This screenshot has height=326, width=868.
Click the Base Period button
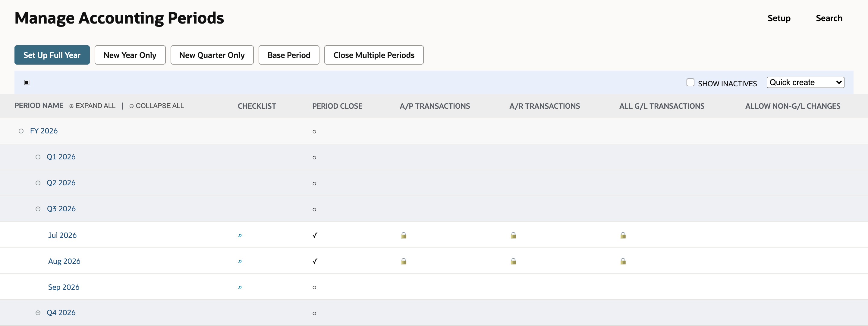(x=289, y=55)
